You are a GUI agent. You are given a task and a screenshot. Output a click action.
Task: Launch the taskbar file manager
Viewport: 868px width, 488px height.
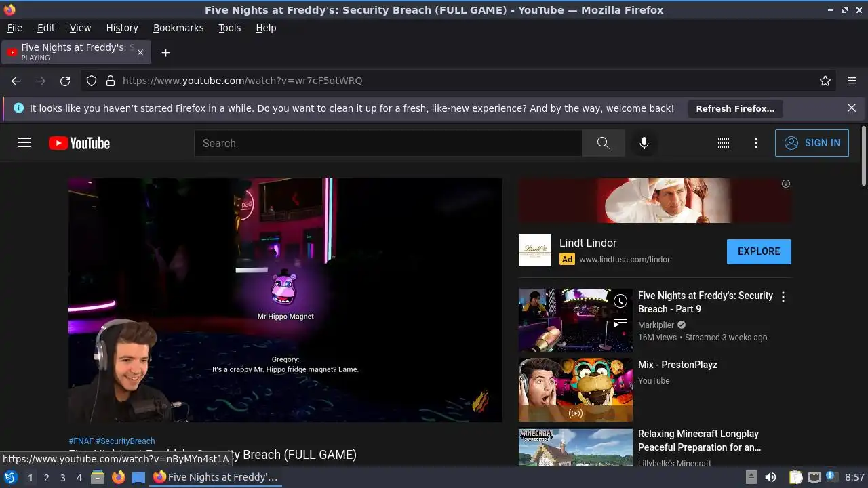click(98, 477)
